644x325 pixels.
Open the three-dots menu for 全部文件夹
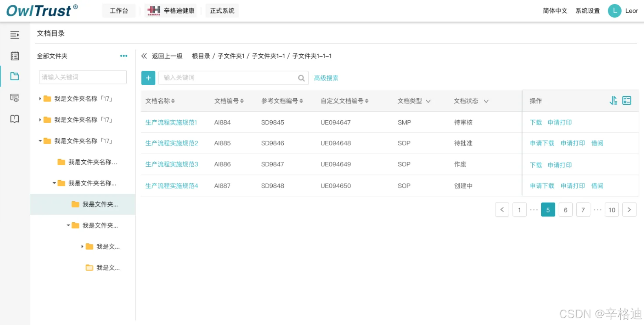pyautogui.click(x=124, y=56)
